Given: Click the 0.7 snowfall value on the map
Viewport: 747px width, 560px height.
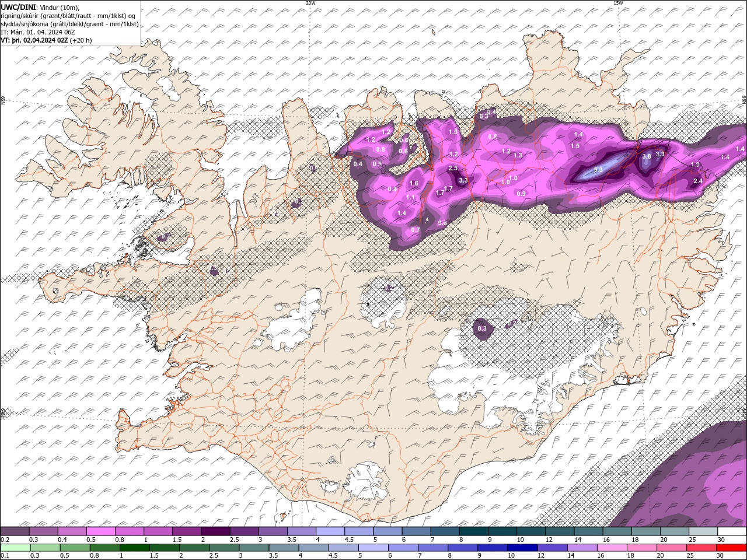Looking at the screenshot, I should click(416, 230).
